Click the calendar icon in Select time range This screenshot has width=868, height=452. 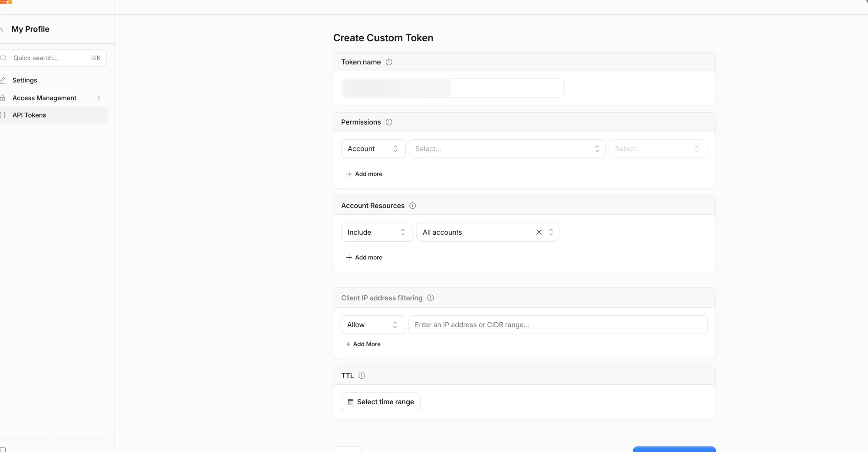pos(351,402)
